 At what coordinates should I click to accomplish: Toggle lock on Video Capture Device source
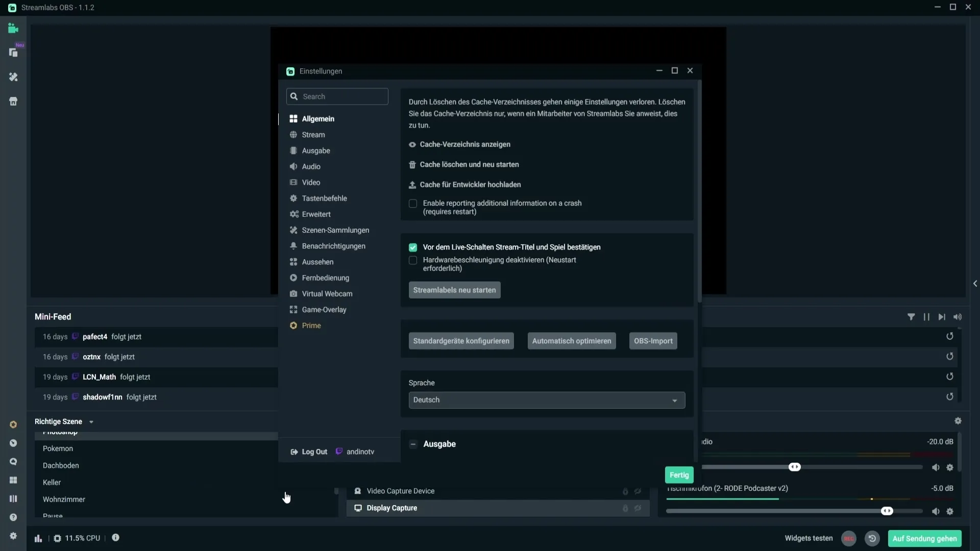pyautogui.click(x=625, y=491)
